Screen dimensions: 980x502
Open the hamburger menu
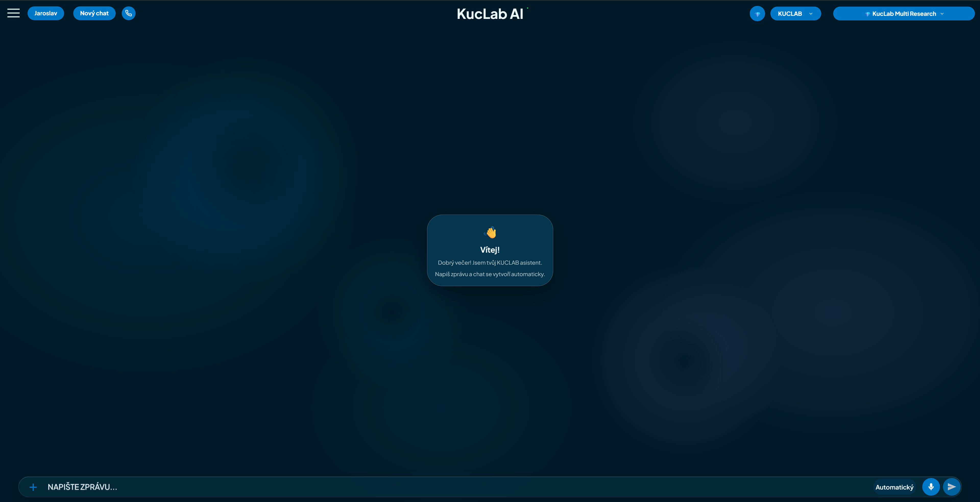13,13
